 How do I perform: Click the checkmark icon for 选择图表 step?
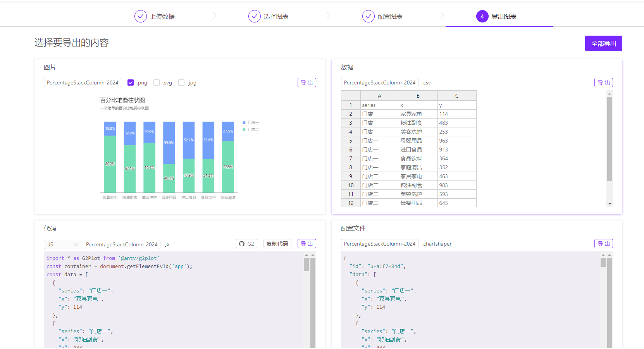point(254,16)
